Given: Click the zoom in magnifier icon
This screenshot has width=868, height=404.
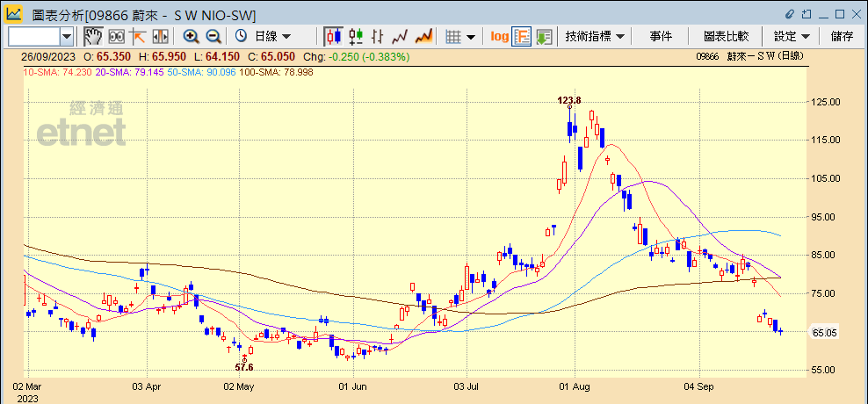Looking at the screenshot, I should (191, 36).
